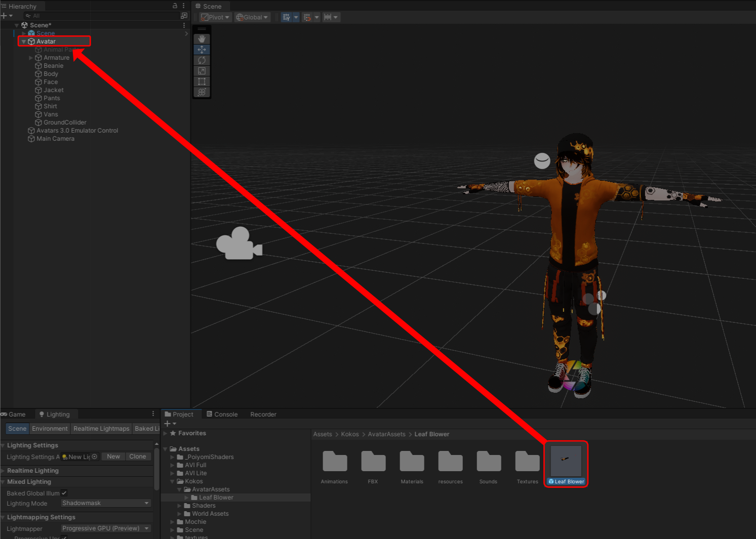Image resolution: width=756 pixels, height=539 pixels.
Task: Click the Hierarchy panel lock icon
Action: (x=175, y=6)
